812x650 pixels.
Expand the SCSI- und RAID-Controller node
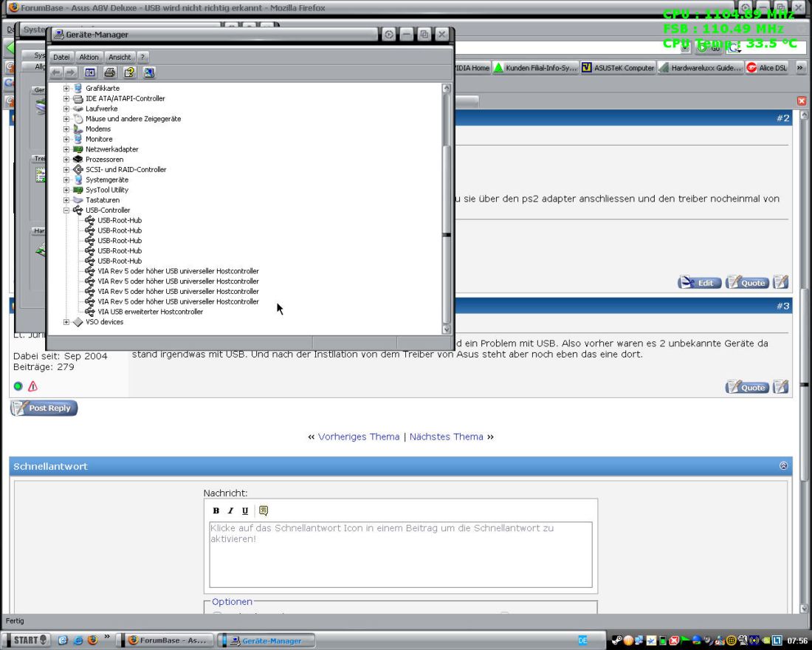pos(66,169)
